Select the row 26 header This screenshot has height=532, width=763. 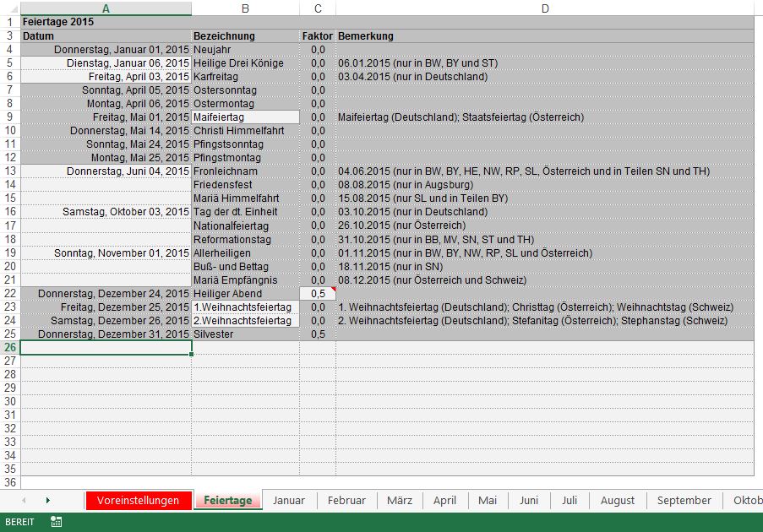coord(9,347)
